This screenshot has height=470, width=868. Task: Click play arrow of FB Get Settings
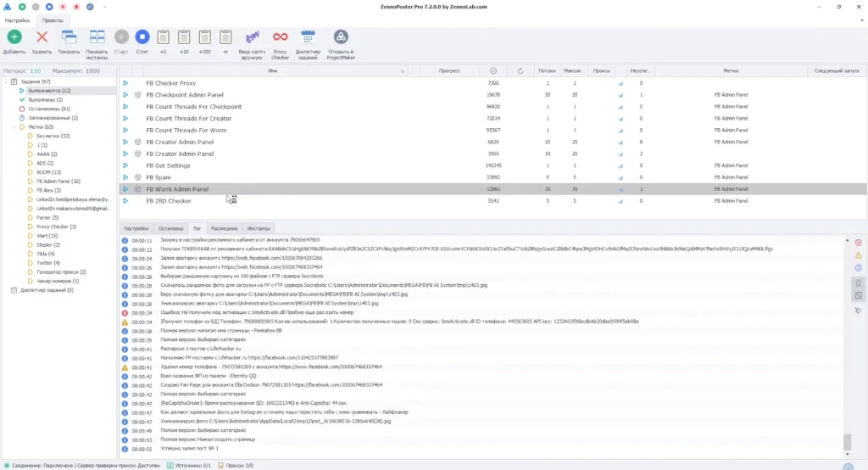click(x=125, y=165)
